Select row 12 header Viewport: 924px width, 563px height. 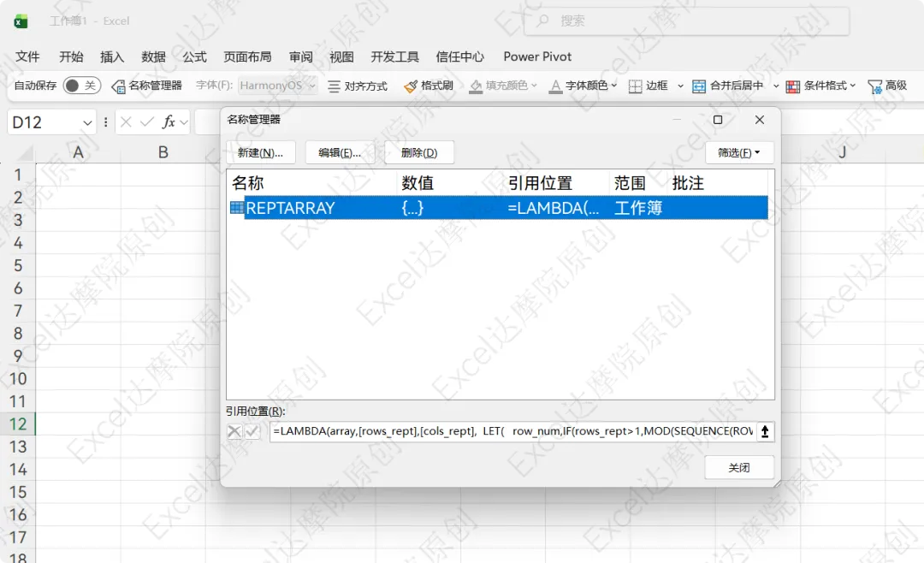pyautogui.click(x=18, y=424)
